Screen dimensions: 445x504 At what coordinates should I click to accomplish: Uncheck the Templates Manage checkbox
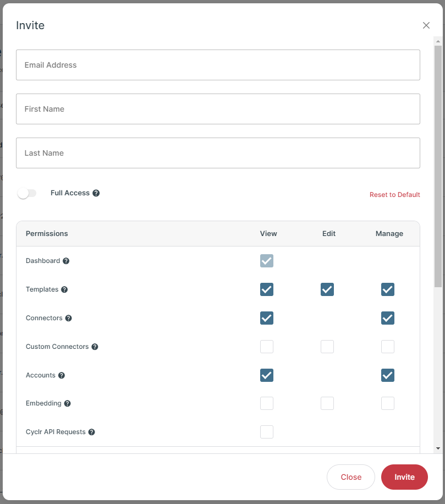point(387,289)
